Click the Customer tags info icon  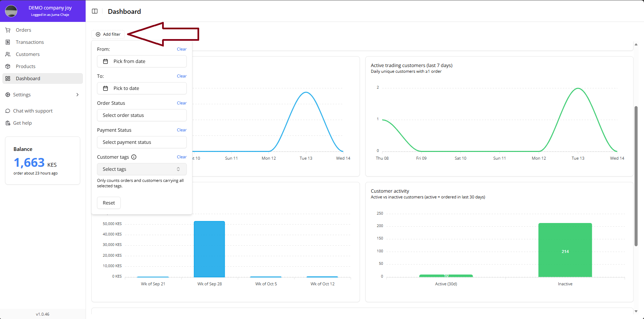134,157
